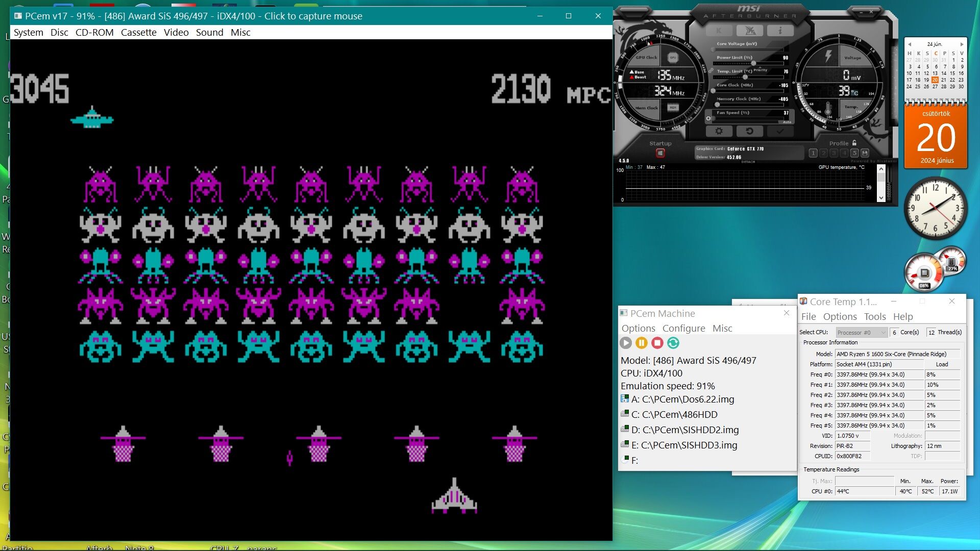Open the Select CPU Processor #0 dropdown
The height and width of the screenshot is (551, 980).
[862, 332]
